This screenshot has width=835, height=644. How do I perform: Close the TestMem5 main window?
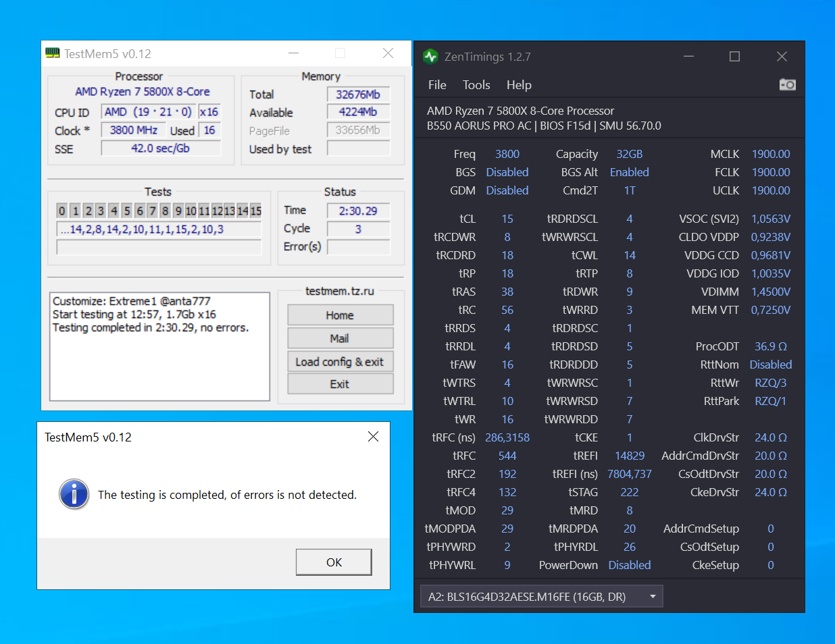pos(388,53)
